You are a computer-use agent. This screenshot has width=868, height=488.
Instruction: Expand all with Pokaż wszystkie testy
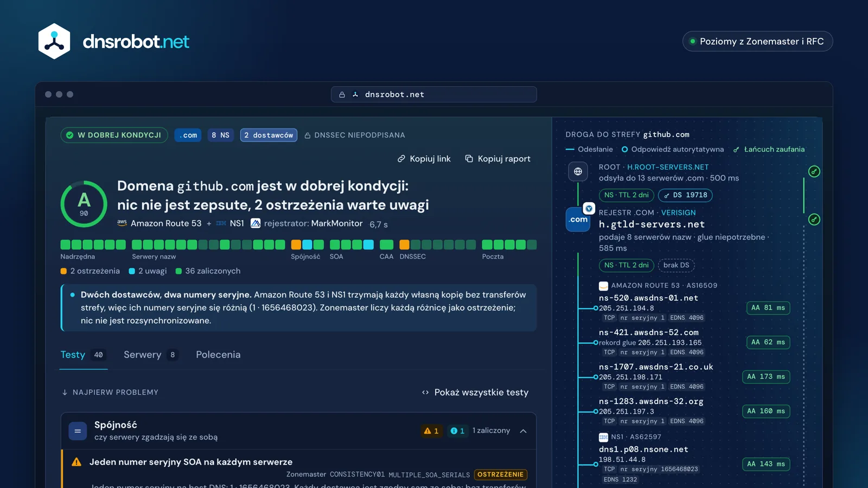click(x=475, y=392)
